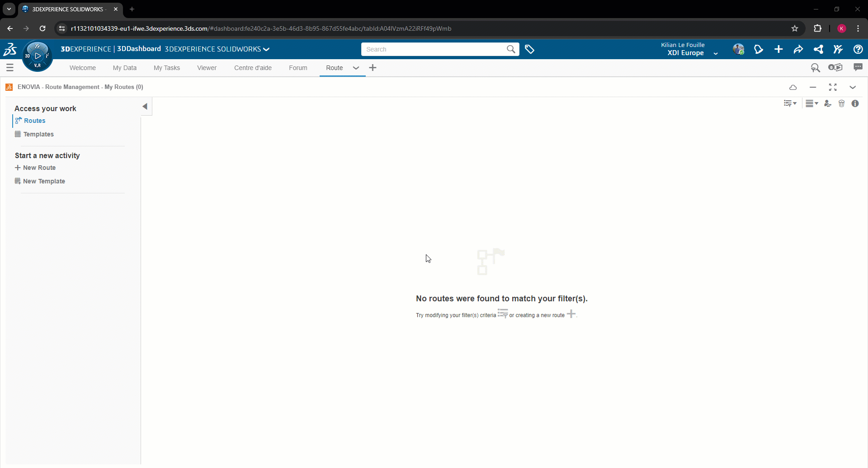The width and height of the screenshot is (868, 468).
Task: Switch to the My Tasks tab
Action: point(166,68)
